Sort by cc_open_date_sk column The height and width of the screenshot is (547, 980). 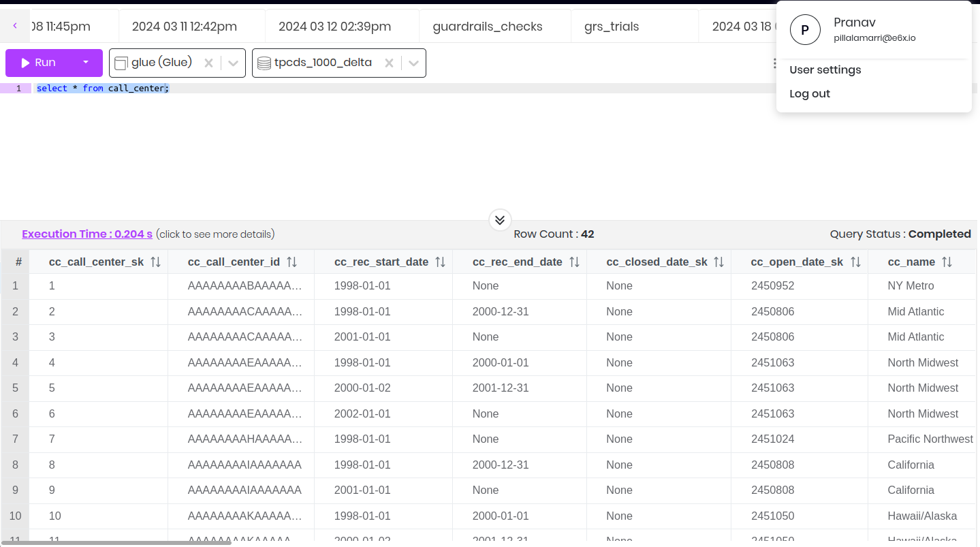(855, 262)
